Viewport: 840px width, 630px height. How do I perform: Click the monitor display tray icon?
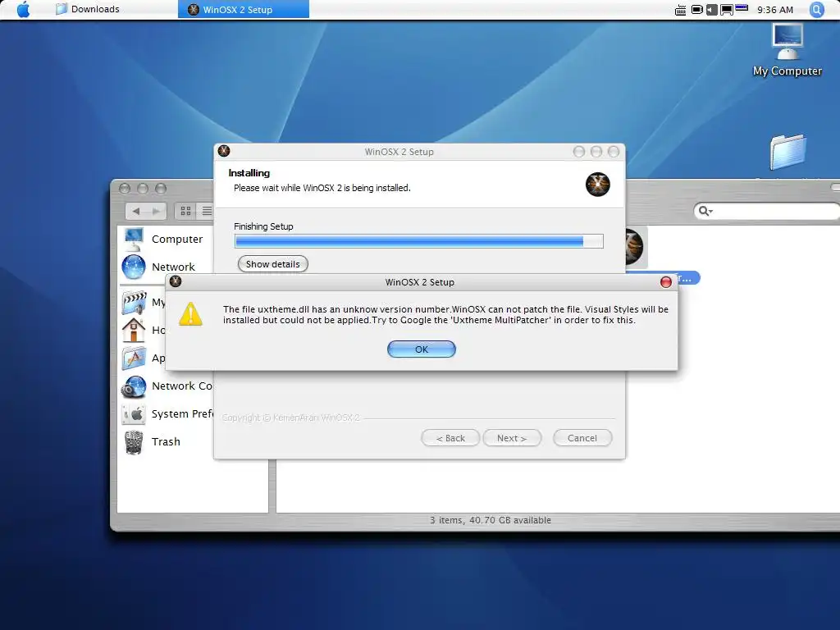[x=727, y=10]
